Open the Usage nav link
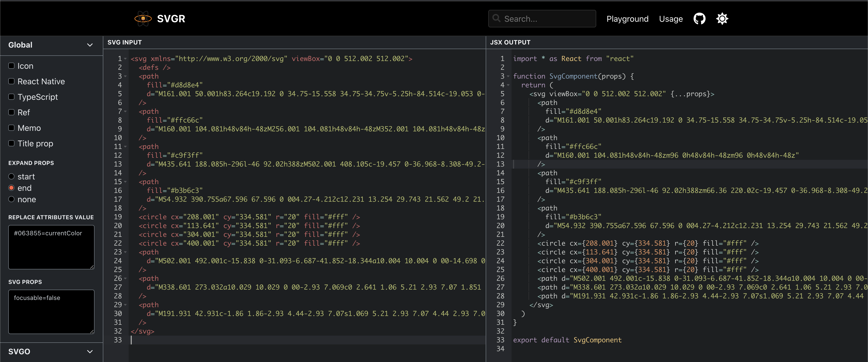Viewport: 868px width, 362px height. point(671,19)
